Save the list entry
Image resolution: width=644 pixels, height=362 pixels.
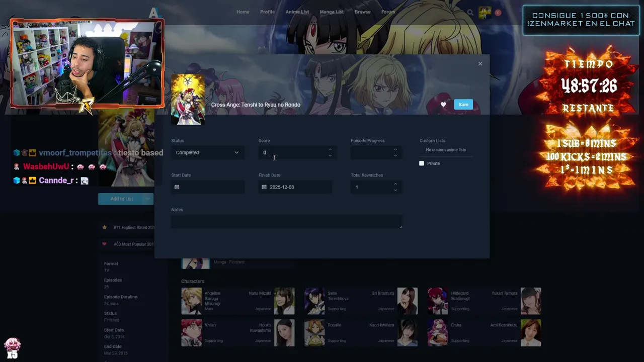463,105
